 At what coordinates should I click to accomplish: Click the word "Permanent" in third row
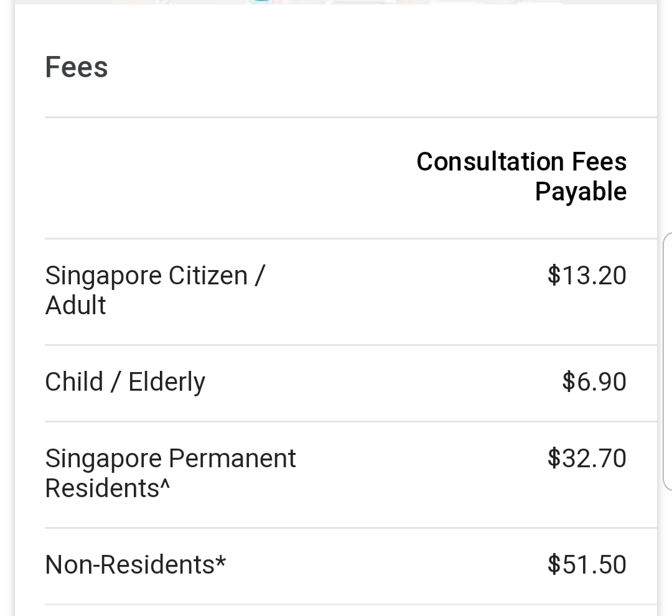tap(232, 458)
